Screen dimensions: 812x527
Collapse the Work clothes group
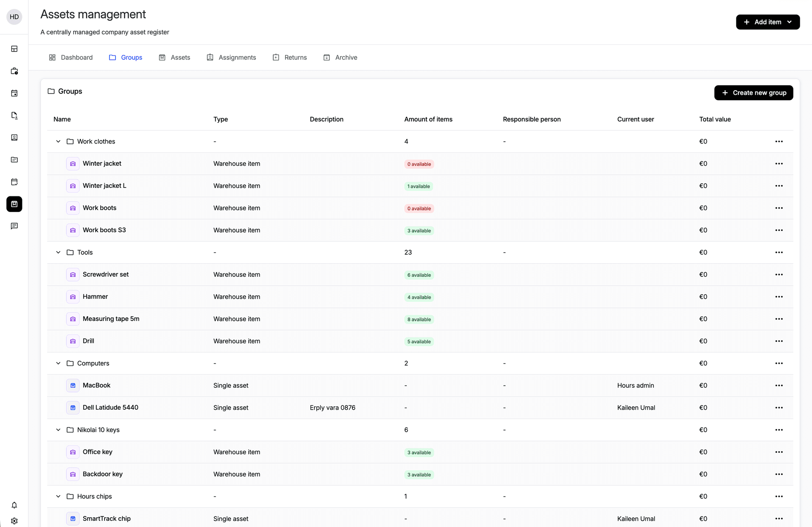click(58, 141)
